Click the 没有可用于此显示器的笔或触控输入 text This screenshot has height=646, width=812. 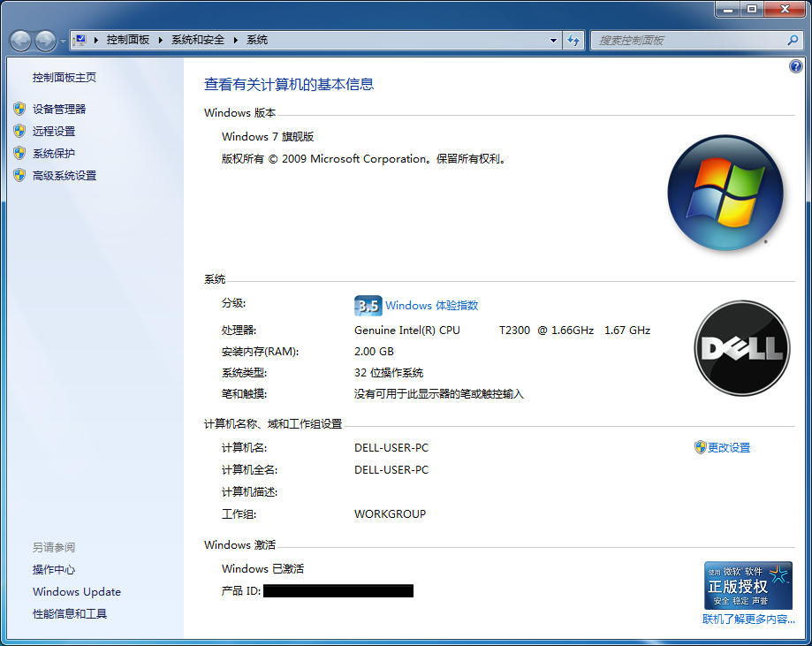[x=438, y=394]
